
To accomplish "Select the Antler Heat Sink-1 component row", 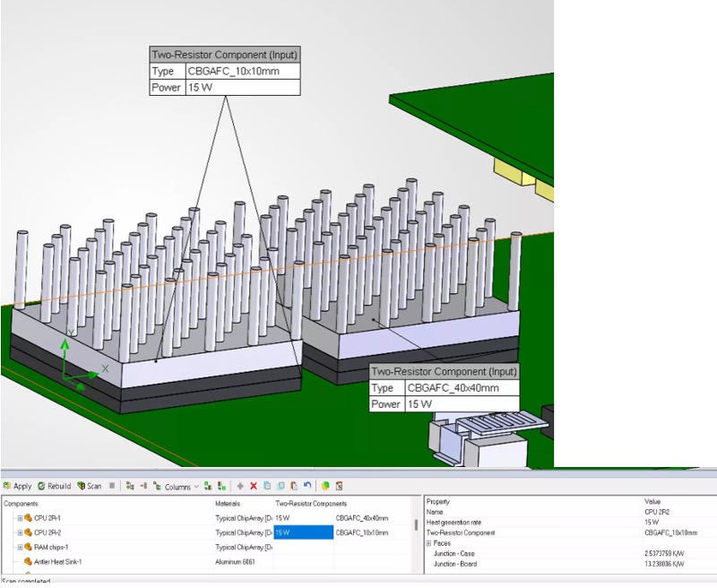I will [x=58, y=561].
